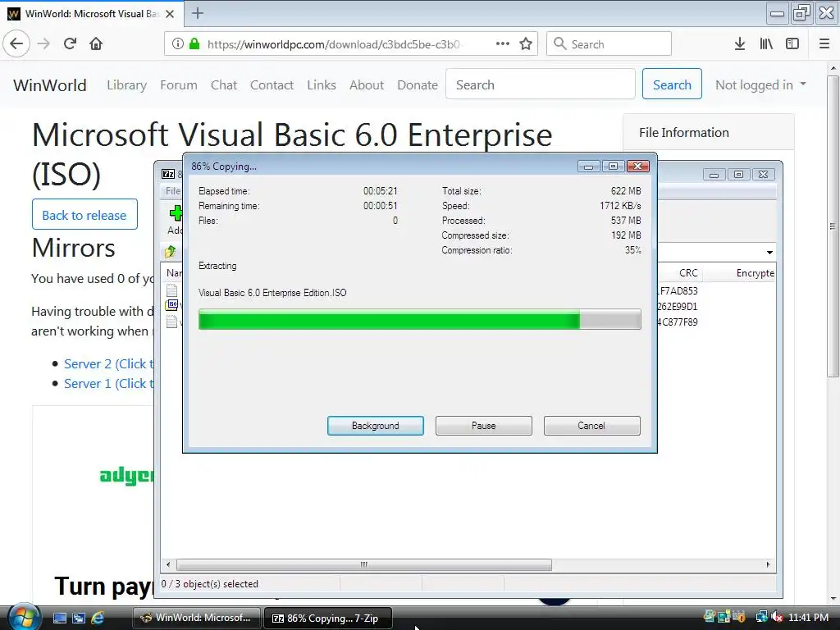Select the ISO file icon row in 7-Zip
Screen dimensions: 840x630
click(172, 305)
